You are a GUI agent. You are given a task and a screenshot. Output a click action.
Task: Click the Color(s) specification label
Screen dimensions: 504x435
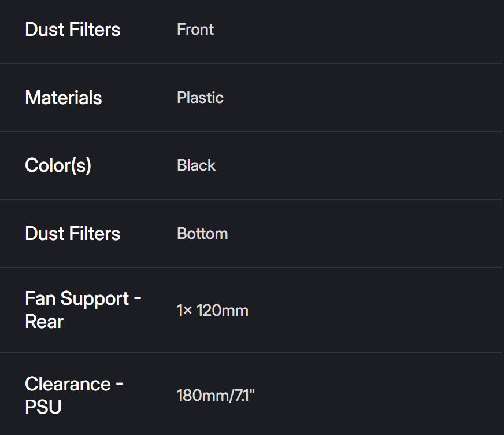click(58, 165)
